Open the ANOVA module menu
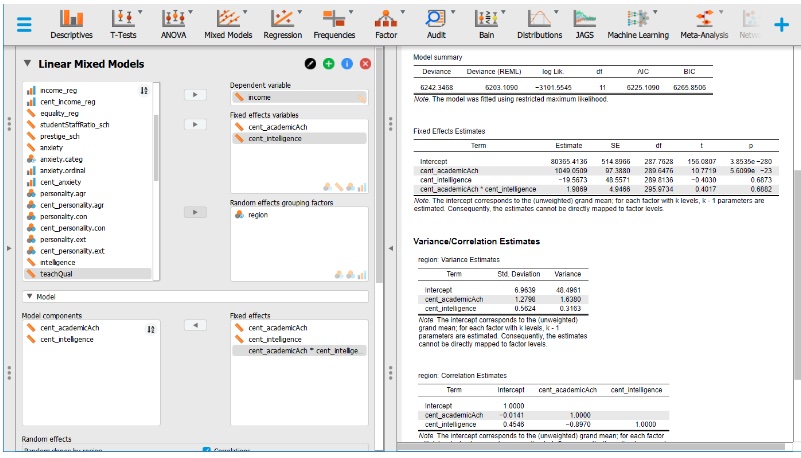The height and width of the screenshot is (458, 801). click(x=174, y=25)
